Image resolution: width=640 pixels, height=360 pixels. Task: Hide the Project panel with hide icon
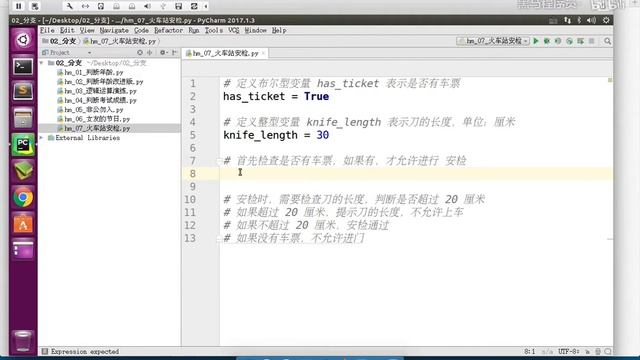[x=174, y=53]
